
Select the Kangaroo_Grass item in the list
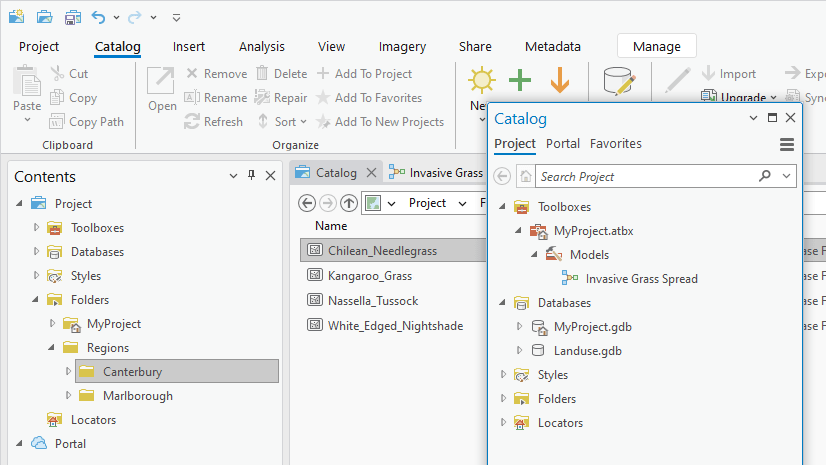[x=369, y=275]
